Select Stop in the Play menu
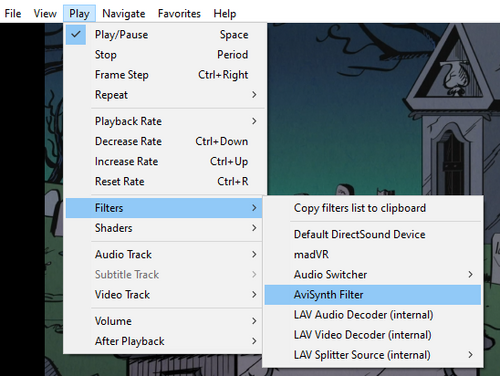This screenshot has height=376, width=500. pos(164,55)
